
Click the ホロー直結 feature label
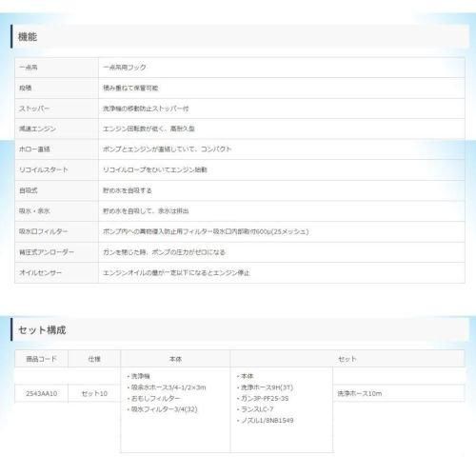coord(34,149)
